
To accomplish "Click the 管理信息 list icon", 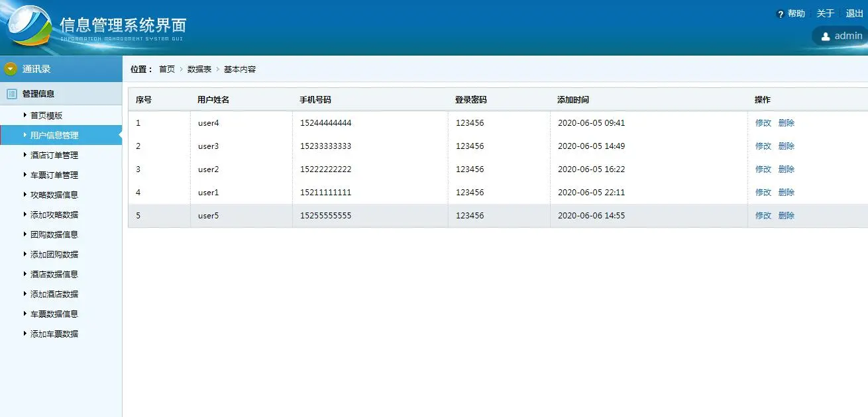I will (12, 94).
